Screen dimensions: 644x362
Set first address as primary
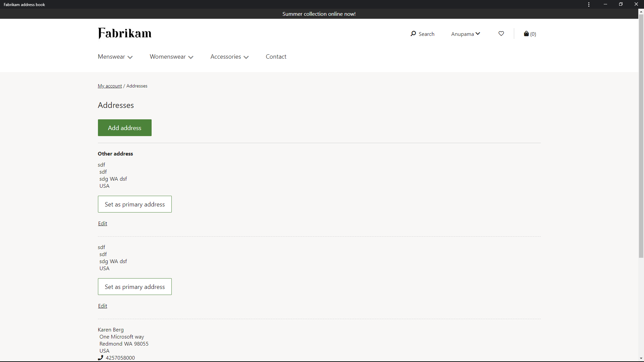135,204
